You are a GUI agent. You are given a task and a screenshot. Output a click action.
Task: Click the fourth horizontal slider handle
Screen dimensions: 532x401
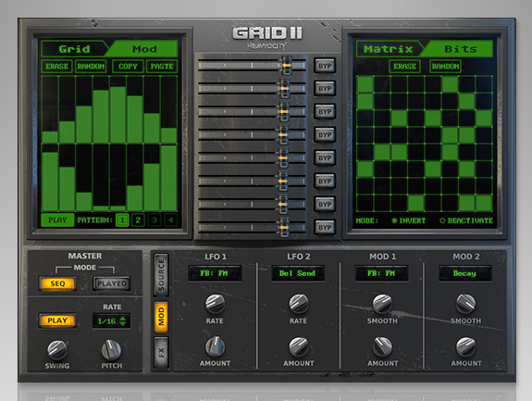[283, 134]
